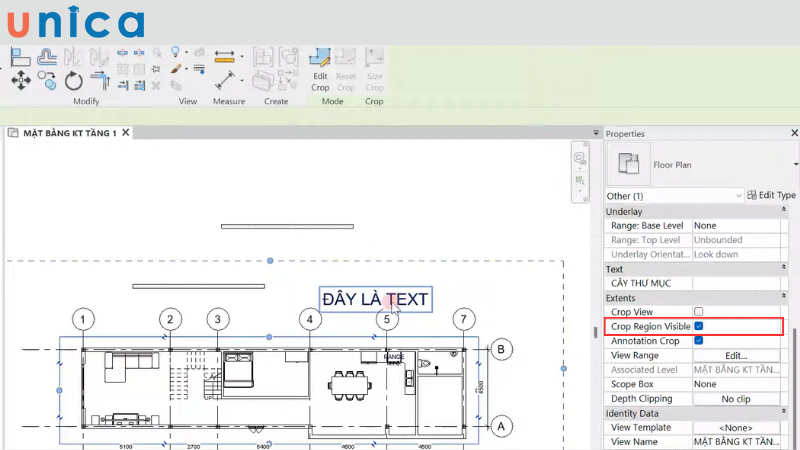This screenshot has width=800, height=450.
Task: Enable the Crop View checkbox
Action: [x=699, y=312]
